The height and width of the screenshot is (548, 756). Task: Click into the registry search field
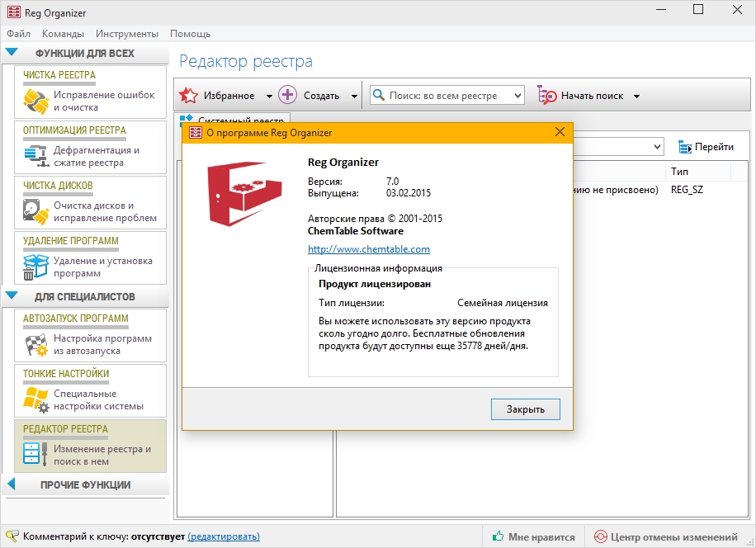pyautogui.click(x=448, y=96)
